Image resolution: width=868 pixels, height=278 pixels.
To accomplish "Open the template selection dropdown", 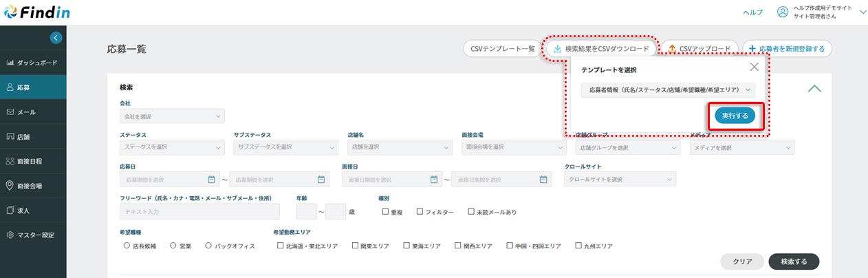I will [668, 90].
